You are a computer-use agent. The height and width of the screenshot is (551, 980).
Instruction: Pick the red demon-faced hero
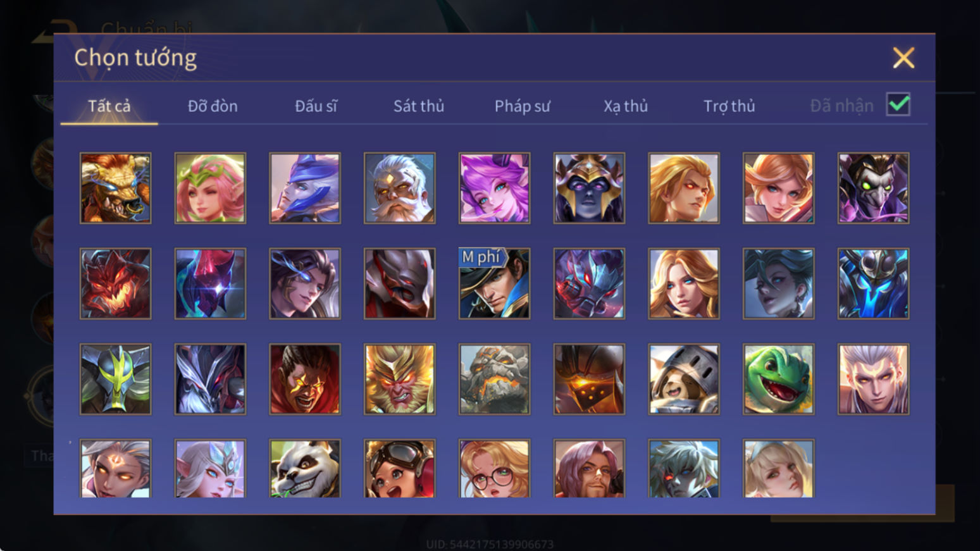[x=115, y=283]
